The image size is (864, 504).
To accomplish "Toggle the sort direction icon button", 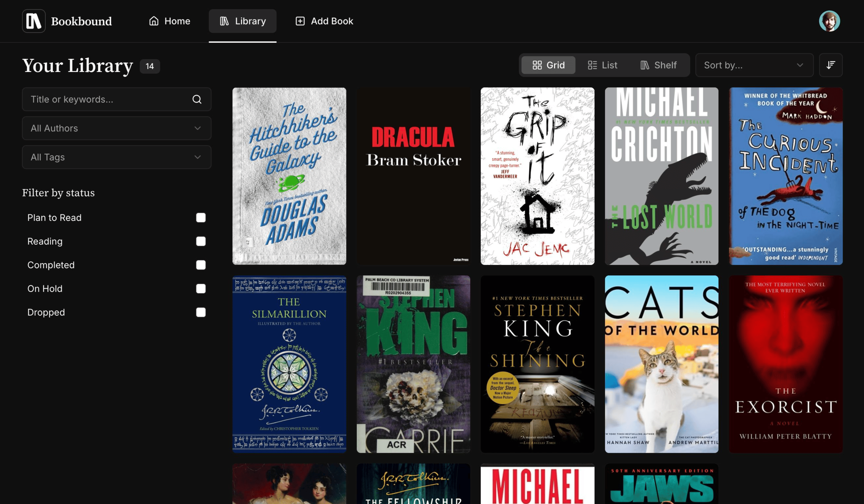I will click(830, 65).
